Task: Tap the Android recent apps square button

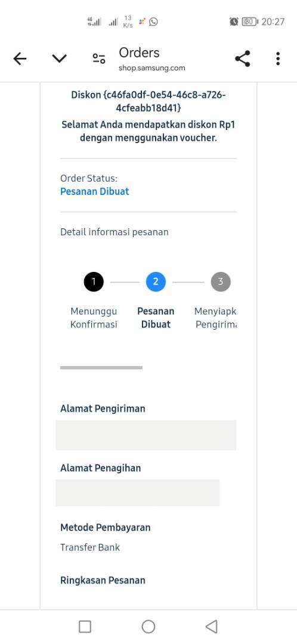Action: click(x=85, y=627)
